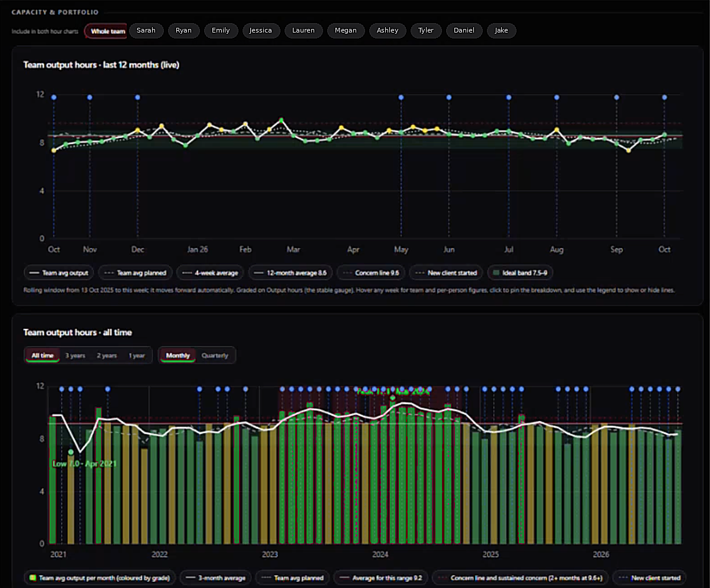Toggle the Ideal band 7.5–9 legend item
This screenshot has height=588, width=710.
point(520,273)
